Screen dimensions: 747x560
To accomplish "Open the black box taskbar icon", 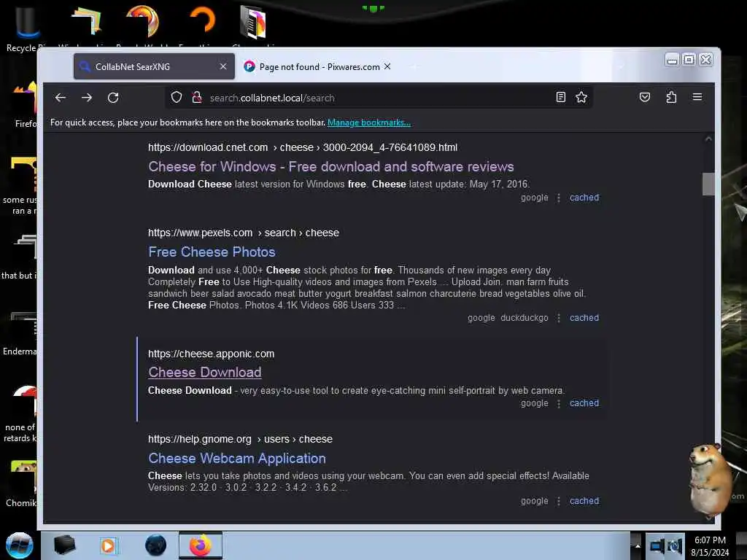I will pyautogui.click(x=64, y=545).
